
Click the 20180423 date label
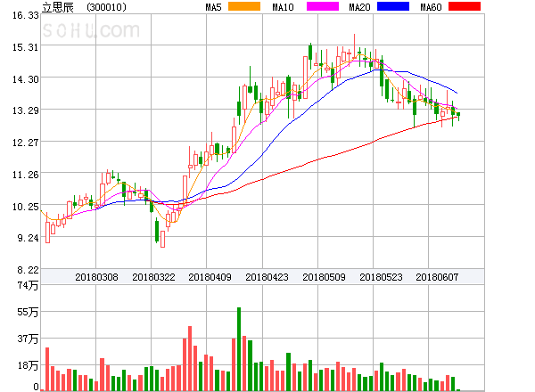point(267,277)
